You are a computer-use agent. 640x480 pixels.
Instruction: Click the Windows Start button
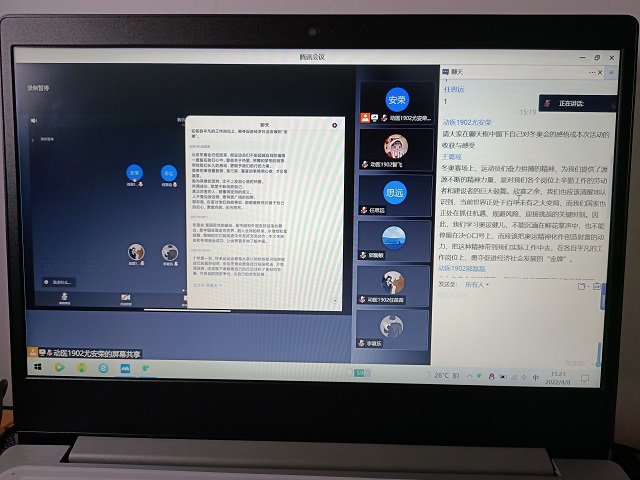[37, 368]
